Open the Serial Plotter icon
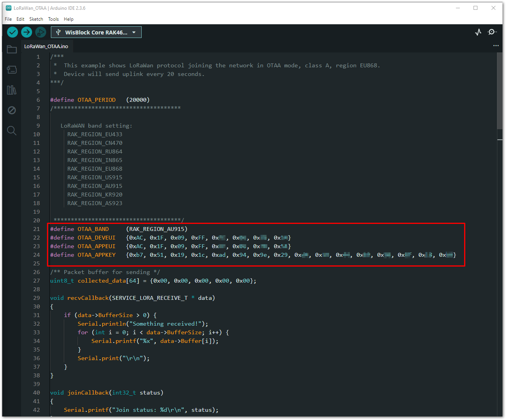 (x=478, y=32)
